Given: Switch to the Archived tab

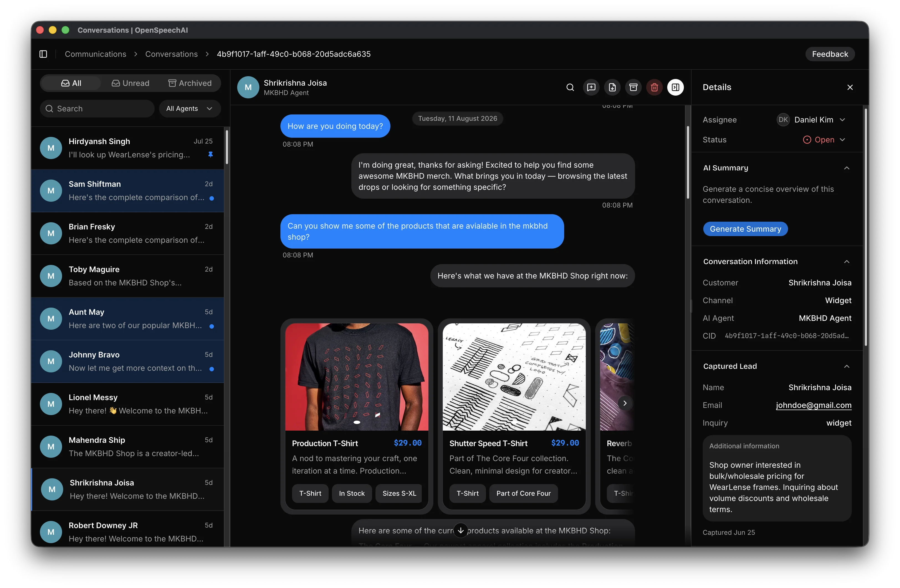Looking at the screenshot, I should click(190, 83).
